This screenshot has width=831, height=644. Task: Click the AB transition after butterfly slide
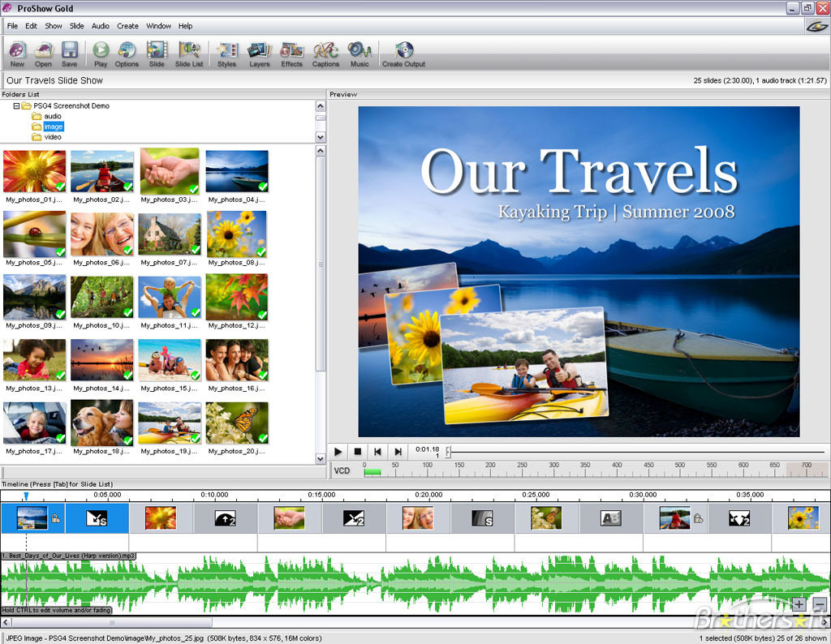(x=610, y=518)
